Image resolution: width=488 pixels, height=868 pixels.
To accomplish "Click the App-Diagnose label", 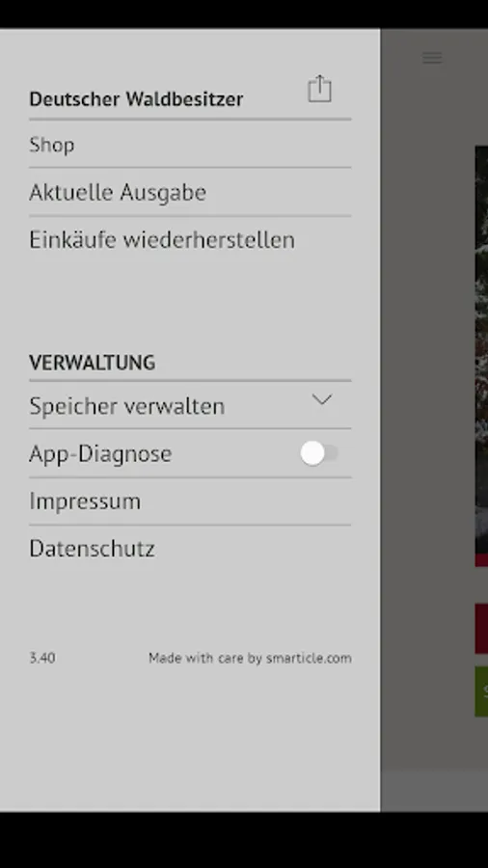I will pos(100,454).
